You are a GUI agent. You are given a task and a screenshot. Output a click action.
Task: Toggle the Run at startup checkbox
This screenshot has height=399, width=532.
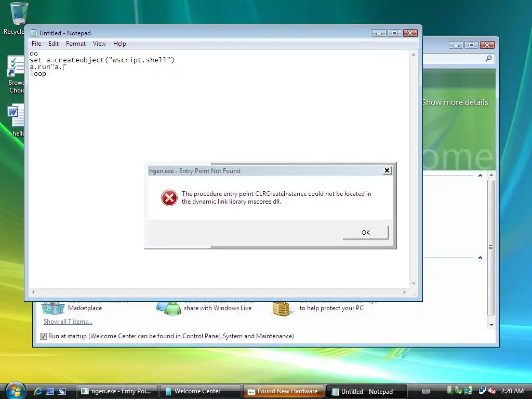[x=43, y=336]
